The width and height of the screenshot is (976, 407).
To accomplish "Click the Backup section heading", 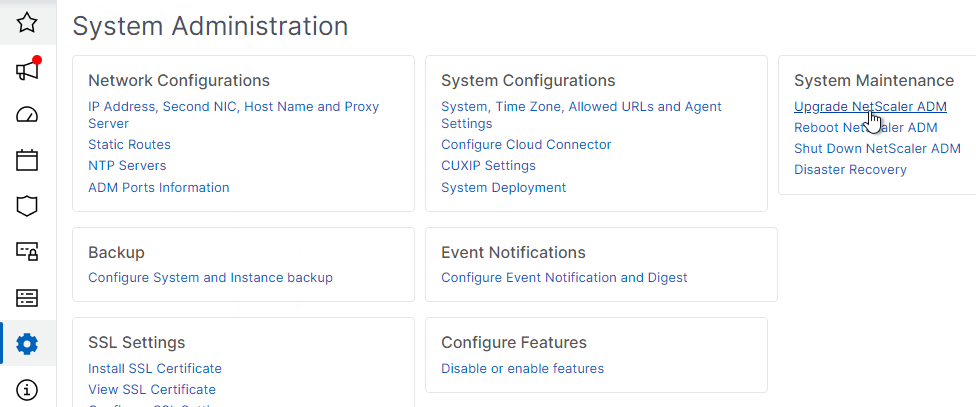I will click(x=116, y=252).
